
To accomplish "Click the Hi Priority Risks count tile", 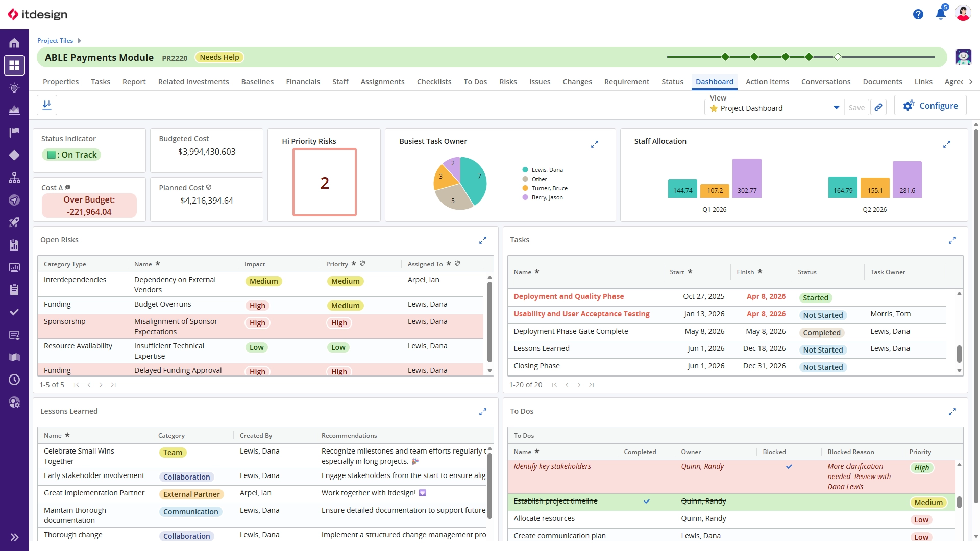I will 325,182.
